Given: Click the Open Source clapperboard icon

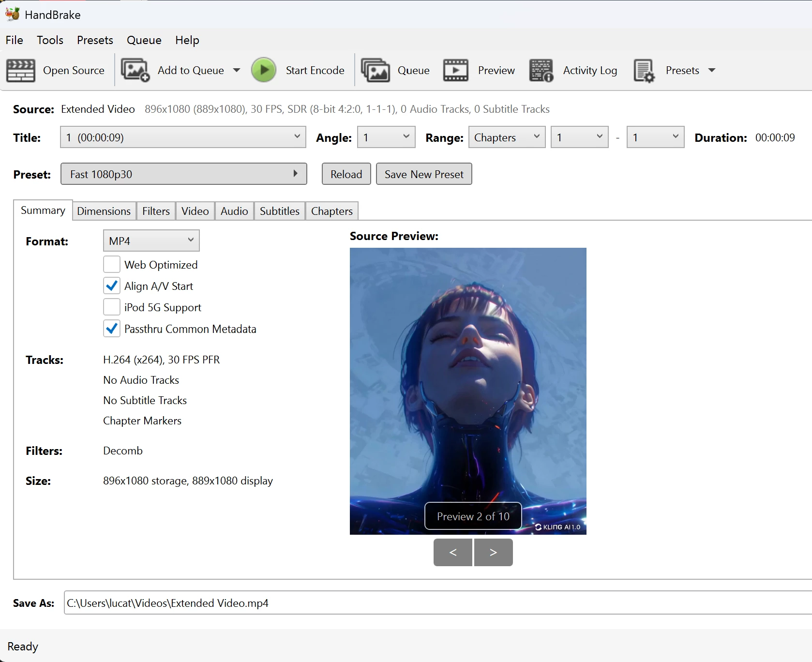Looking at the screenshot, I should 21,71.
